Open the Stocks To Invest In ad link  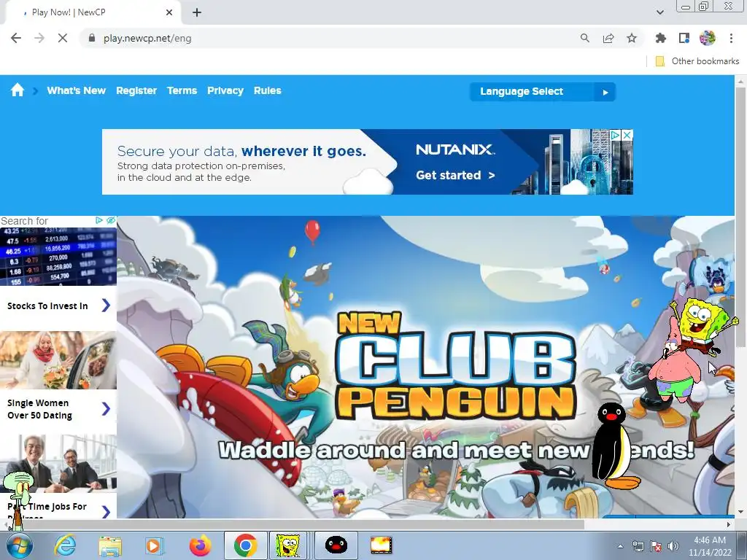pos(47,306)
